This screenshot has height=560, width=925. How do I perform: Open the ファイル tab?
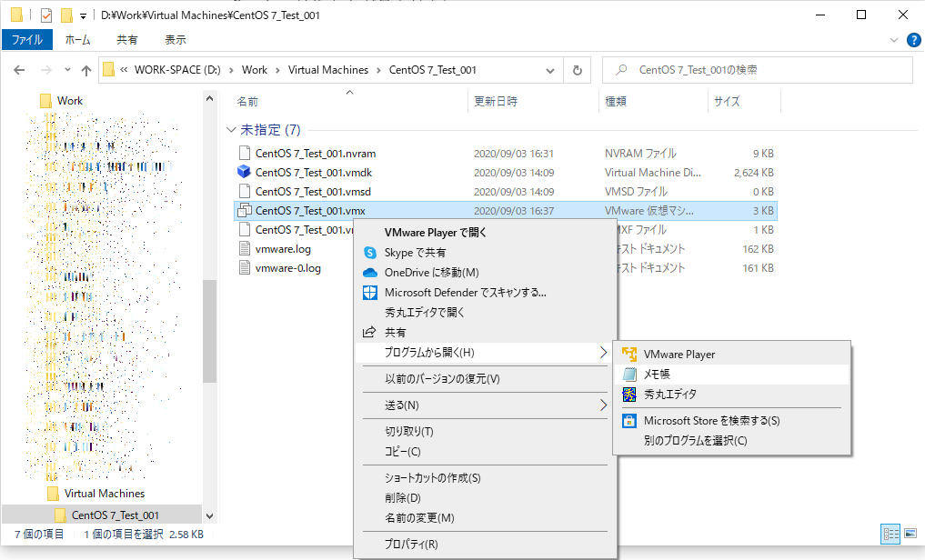point(27,40)
